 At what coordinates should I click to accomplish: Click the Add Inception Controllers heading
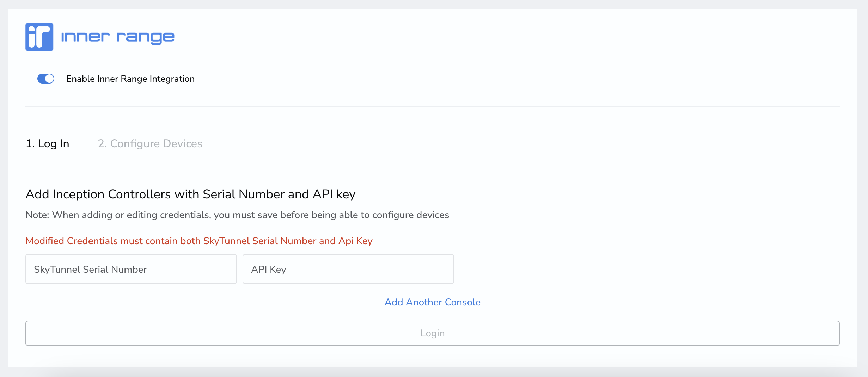click(191, 194)
